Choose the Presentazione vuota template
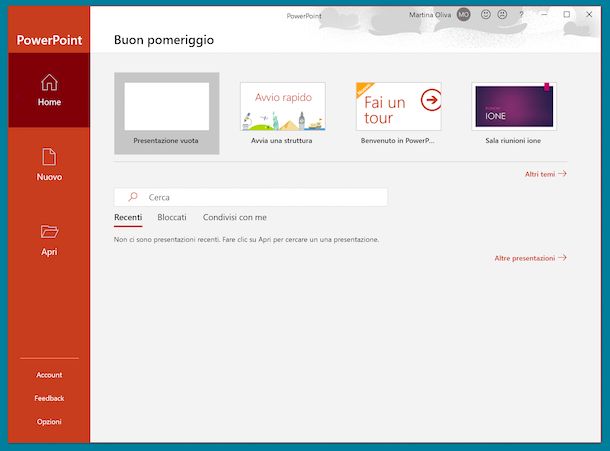Screen dimensions: 610x451 [167, 113]
